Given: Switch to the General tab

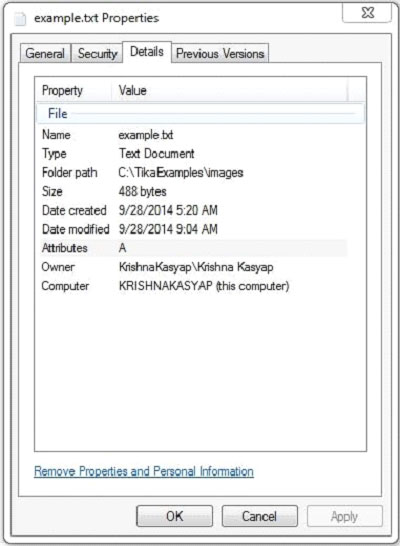Looking at the screenshot, I should click(45, 54).
